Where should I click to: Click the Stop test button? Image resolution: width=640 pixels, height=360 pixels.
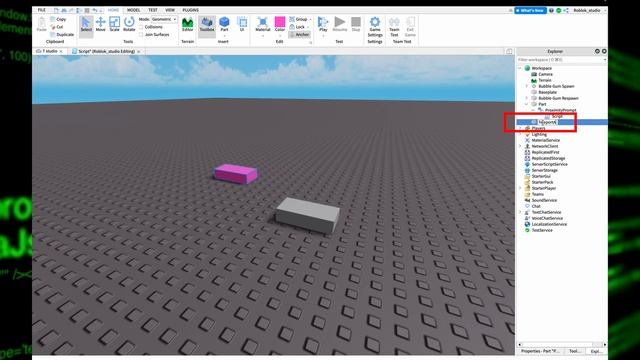click(x=356, y=25)
